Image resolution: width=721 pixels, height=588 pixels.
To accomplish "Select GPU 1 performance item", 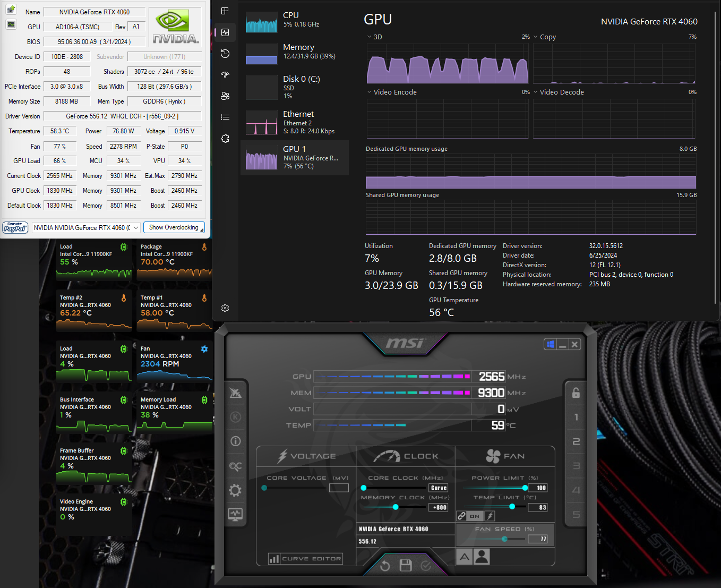I will click(295, 157).
